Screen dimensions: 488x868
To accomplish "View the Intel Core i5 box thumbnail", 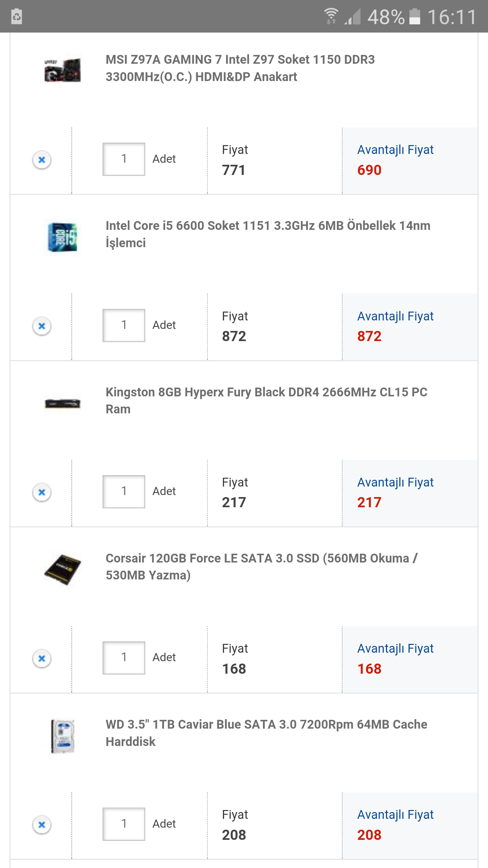I will (63, 237).
